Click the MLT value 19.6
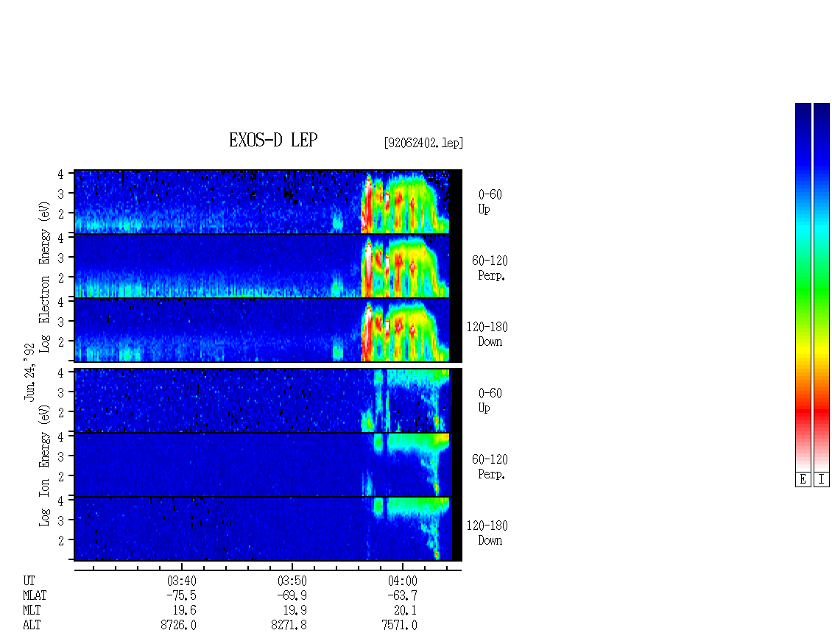Image resolution: width=832 pixels, height=644 pixels. pyautogui.click(x=185, y=611)
